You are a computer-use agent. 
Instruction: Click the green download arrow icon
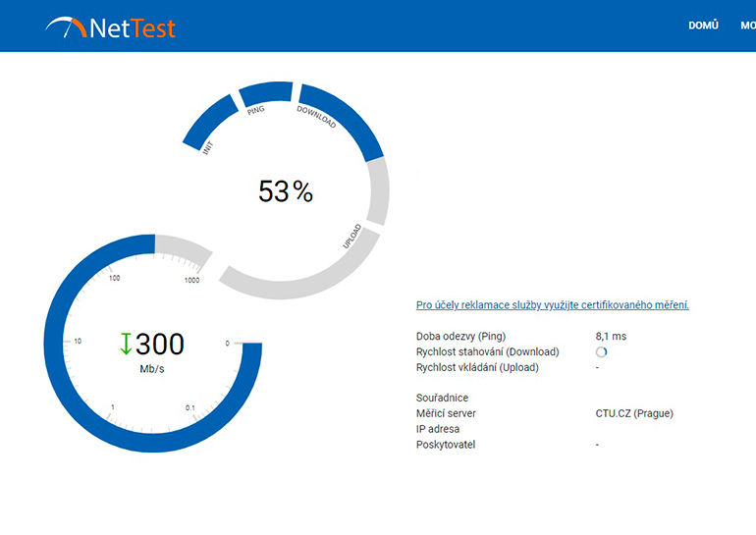pyautogui.click(x=126, y=344)
